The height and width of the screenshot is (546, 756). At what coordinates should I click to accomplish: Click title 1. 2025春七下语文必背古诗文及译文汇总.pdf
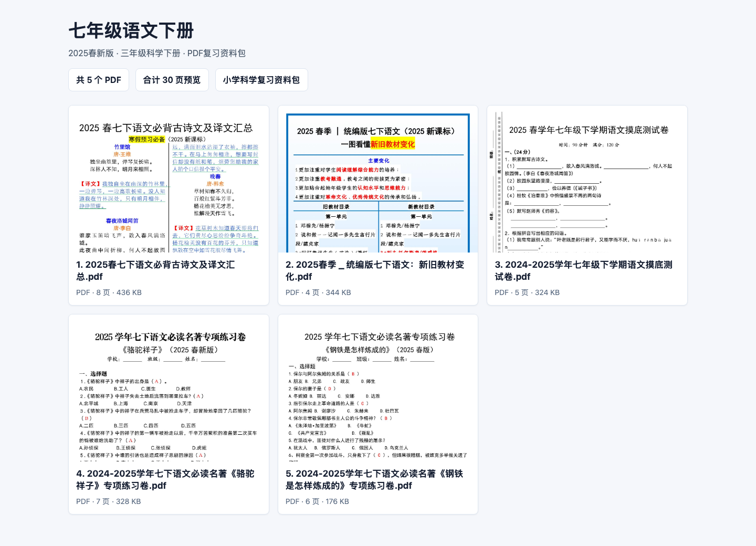click(155, 271)
